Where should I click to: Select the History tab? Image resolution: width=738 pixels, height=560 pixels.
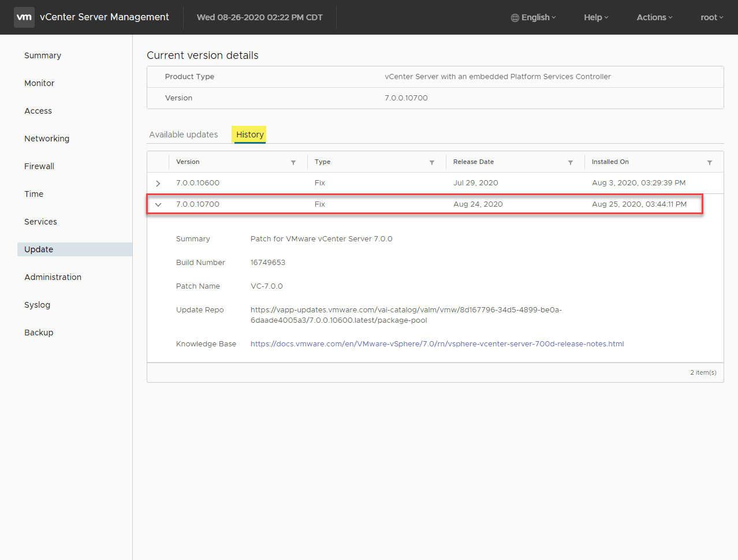coord(249,135)
